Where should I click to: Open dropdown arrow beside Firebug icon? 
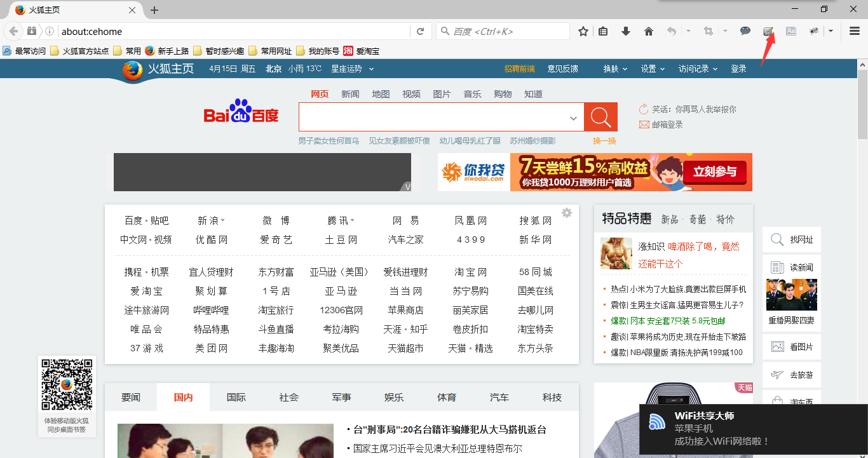(x=831, y=31)
